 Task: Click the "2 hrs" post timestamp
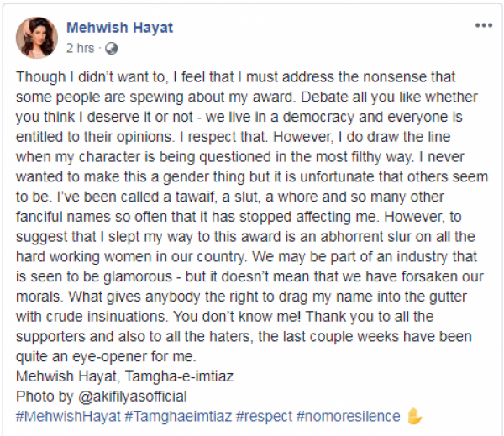(x=81, y=47)
